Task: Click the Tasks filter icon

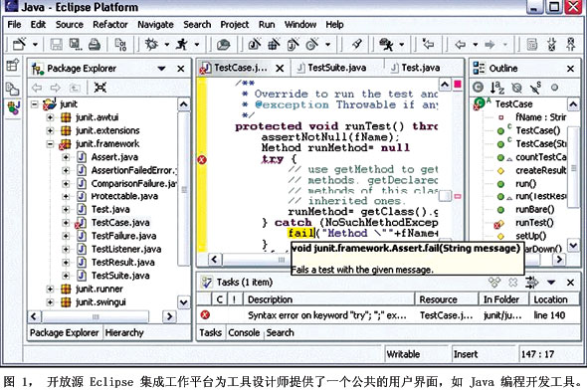Action: pos(531,283)
